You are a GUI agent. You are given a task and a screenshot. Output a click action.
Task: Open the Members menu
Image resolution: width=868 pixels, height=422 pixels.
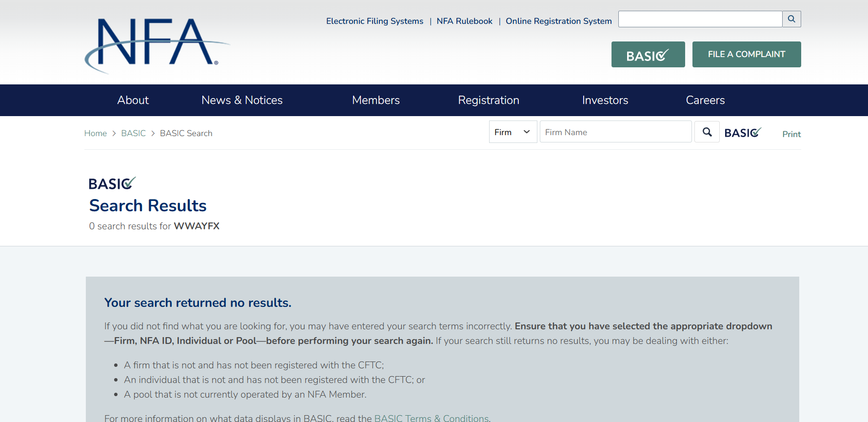click(x=376, y=100)
